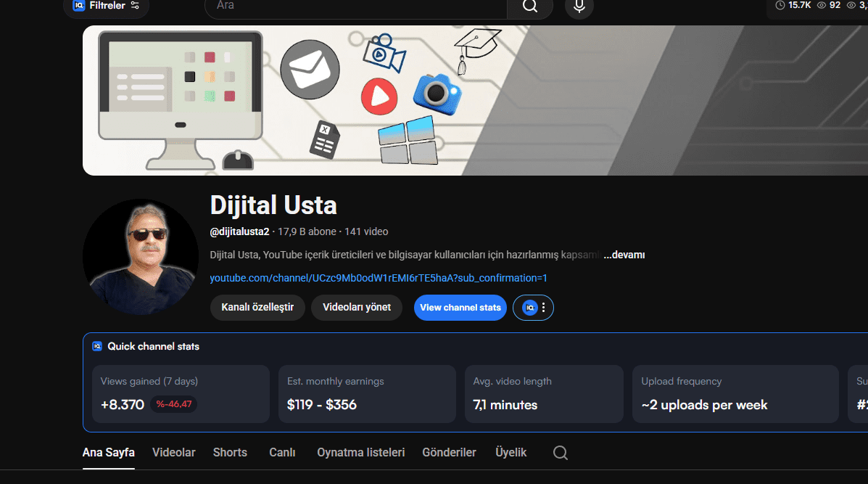Select the Oynatma listeleri tab
The width and height of the screenshot is (868, 484).
[x=360, y=452]
